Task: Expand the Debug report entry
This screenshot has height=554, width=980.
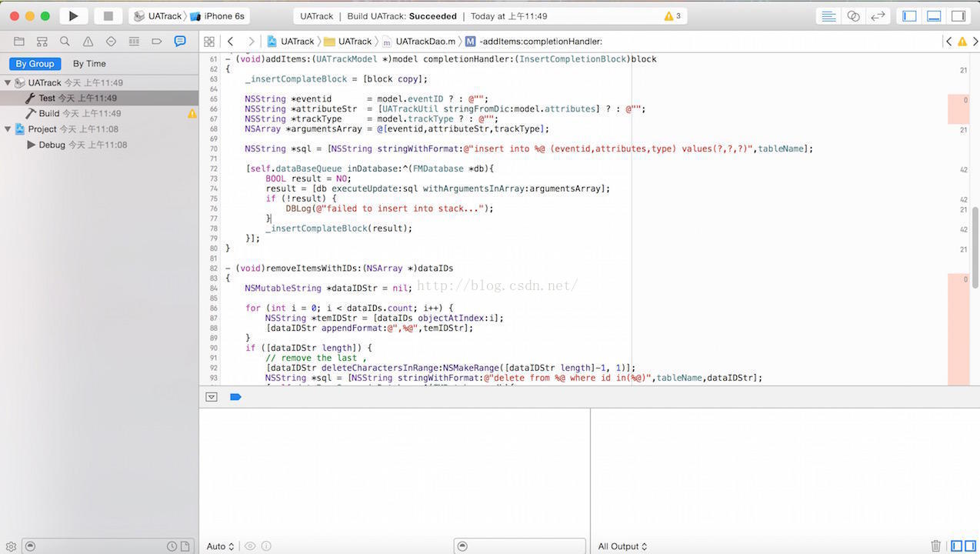Action: point(31,145)
